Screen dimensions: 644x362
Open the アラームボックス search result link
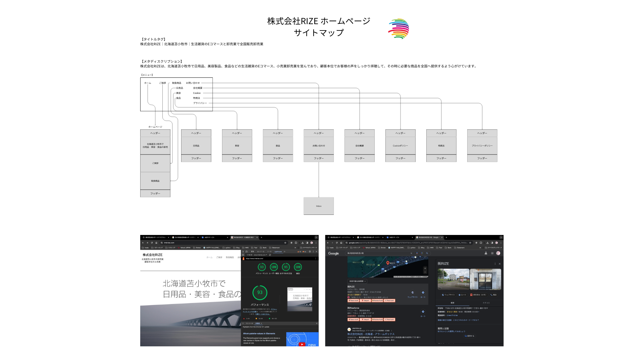tap(371, 334)
